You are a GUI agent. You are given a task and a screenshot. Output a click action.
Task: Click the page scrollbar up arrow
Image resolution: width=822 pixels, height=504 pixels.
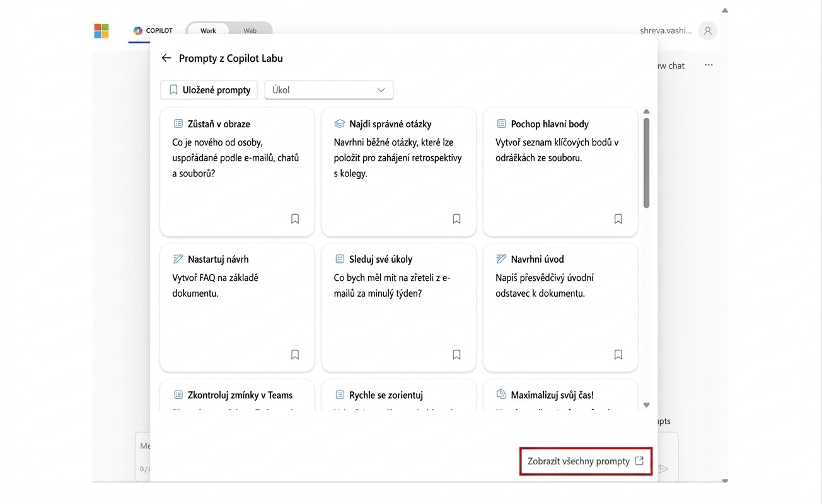tap(725, 10)
